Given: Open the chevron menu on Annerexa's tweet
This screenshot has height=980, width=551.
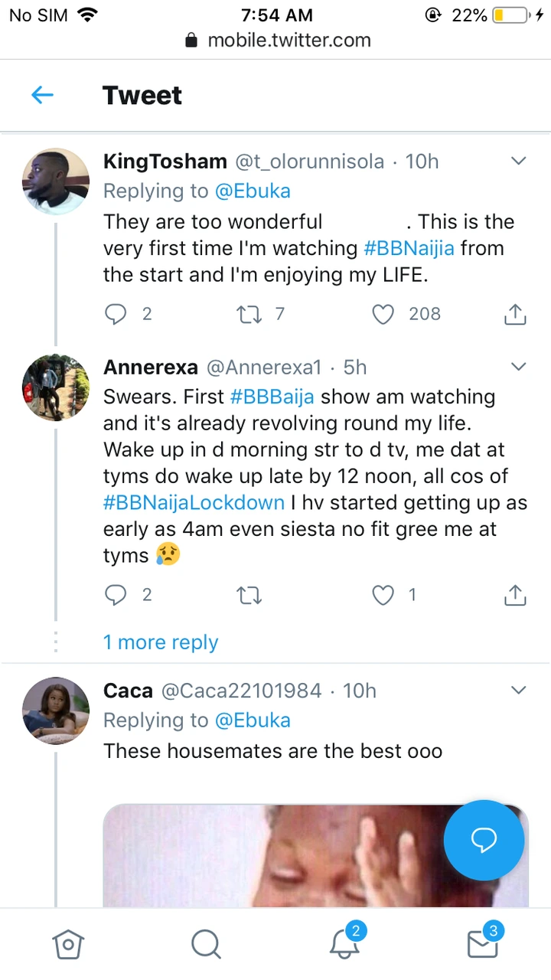Looking at the screenshot, I should click(x=518, y=367).
